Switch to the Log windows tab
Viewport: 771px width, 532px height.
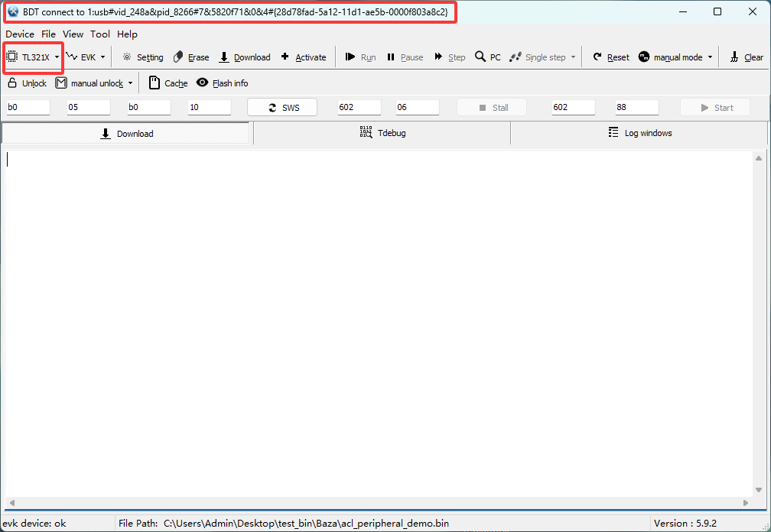point(639,133)
